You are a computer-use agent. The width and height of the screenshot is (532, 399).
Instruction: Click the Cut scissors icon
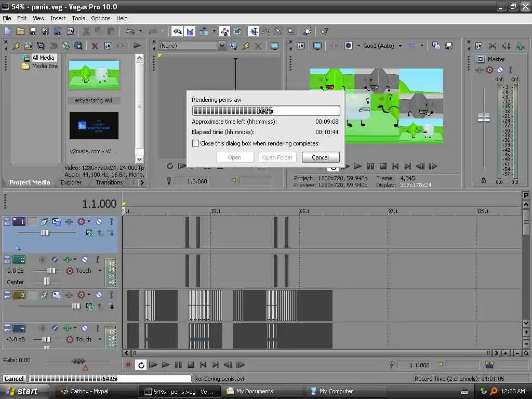click(86, 31)
